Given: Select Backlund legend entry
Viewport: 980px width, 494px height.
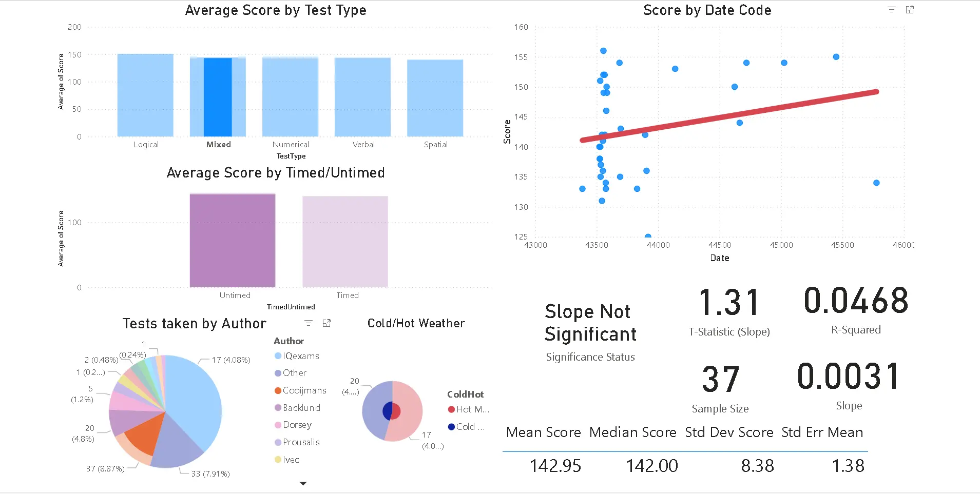Looking at the screenshot, I should pyautogui.click(x=301, y=408).
